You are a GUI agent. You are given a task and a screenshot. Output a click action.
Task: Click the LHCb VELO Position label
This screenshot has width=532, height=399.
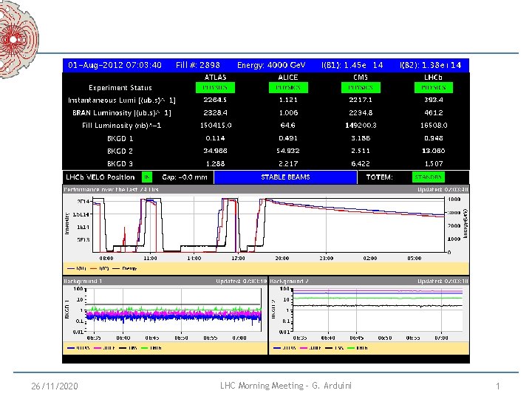click(x=100, y=177)
